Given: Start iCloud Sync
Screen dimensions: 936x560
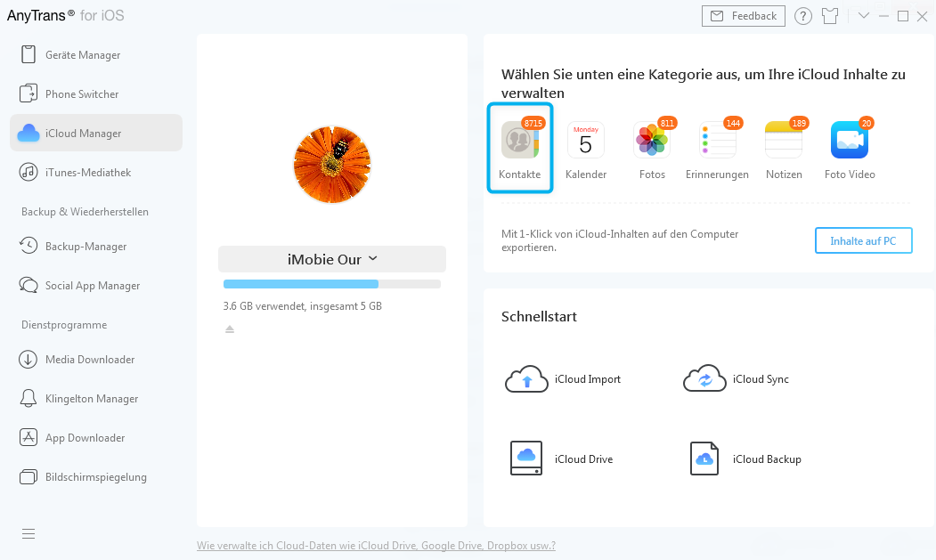Looking at the screenshot, I should [x=736, y=379].
